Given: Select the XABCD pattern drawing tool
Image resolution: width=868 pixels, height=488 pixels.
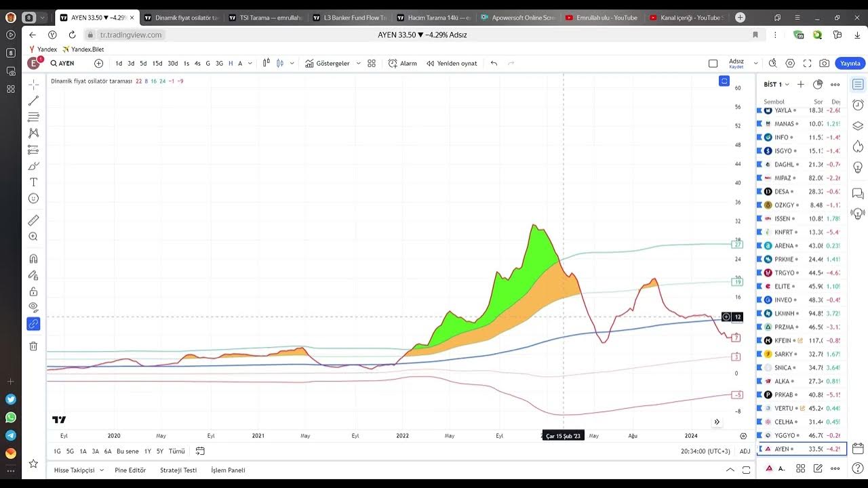Looking at the screenshot, I should pyautogui.click(x=33, y=134).
